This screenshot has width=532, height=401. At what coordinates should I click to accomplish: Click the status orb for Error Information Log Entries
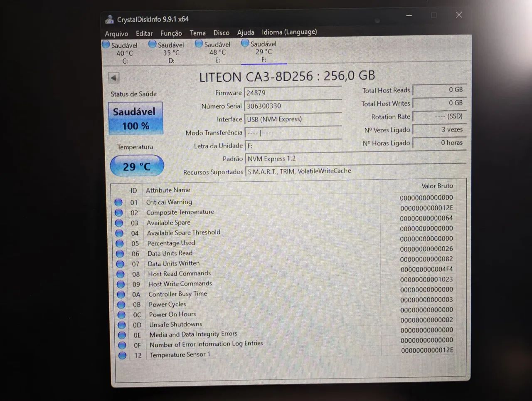[x=122, y=345]
